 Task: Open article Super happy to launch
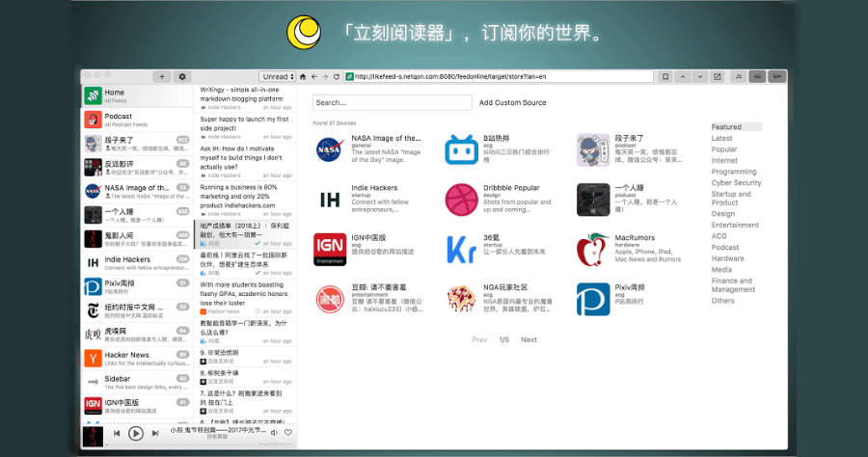246,127
